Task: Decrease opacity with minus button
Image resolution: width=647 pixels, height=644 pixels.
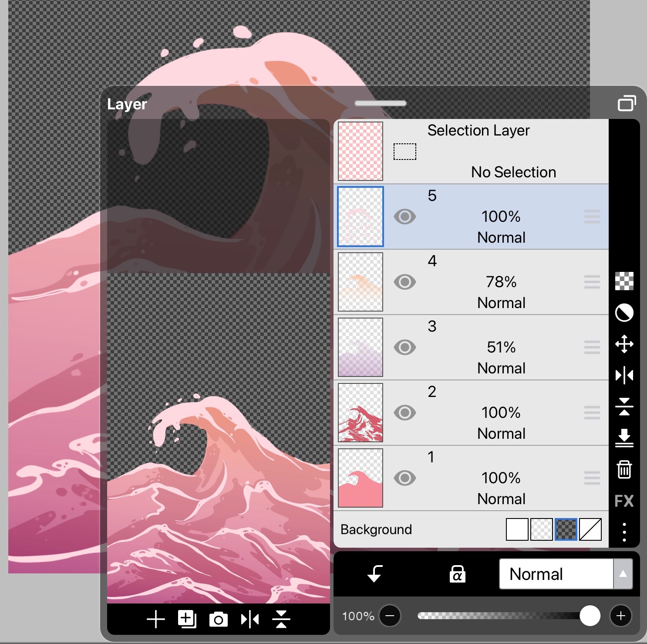Action: tap(390, 616)
